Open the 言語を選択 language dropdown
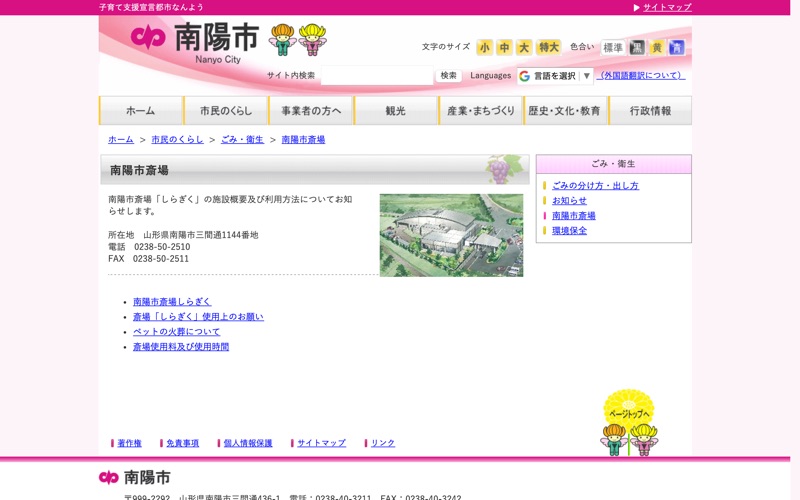Viewport: 800px width, 500px height. coord(555,76)
